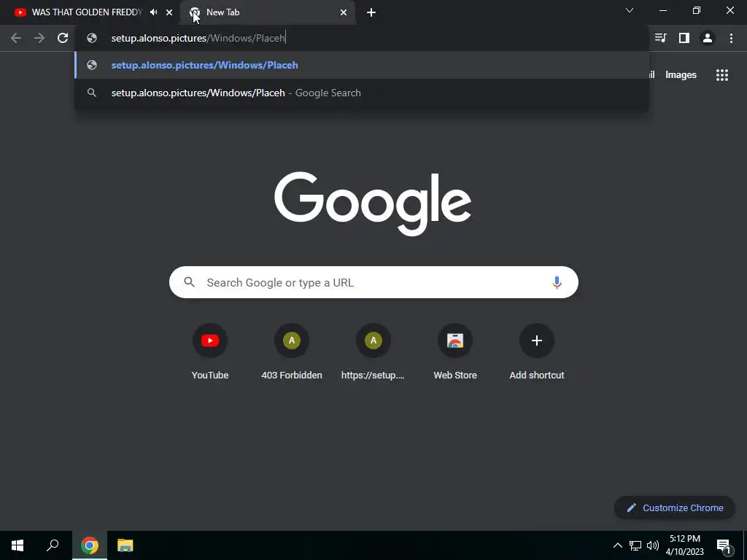Mute the YouTube tab via the speaker icon
The width and height of the screenshot is (747, 560).
click(x=153, y=12)
